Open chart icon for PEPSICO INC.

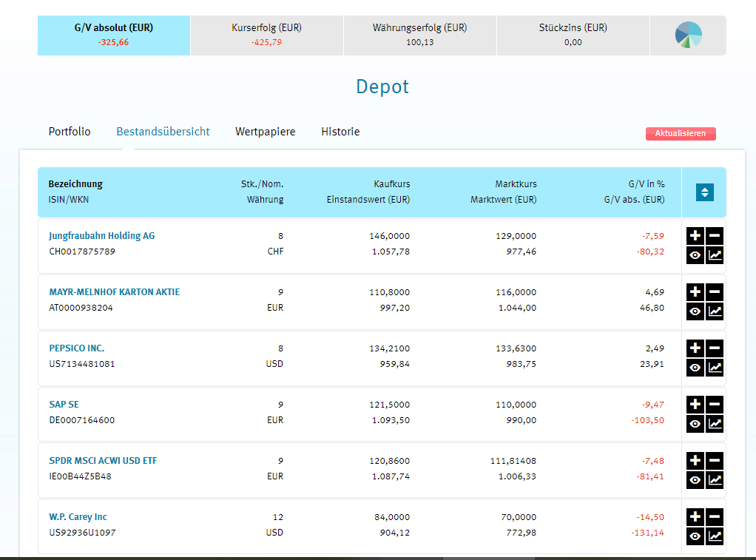click(x=715, y=368)
